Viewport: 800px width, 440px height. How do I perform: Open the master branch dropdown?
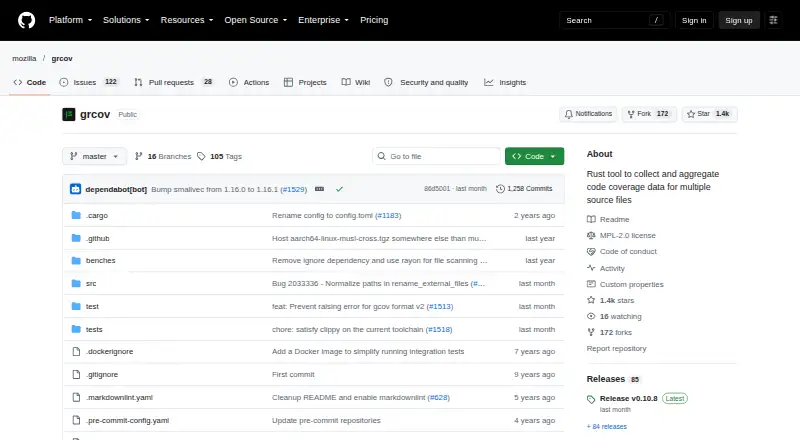click(x=94, y=156)
